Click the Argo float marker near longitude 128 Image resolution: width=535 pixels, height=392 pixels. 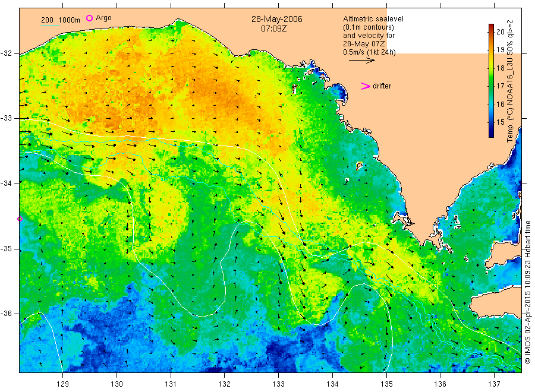tap(20, 219)
